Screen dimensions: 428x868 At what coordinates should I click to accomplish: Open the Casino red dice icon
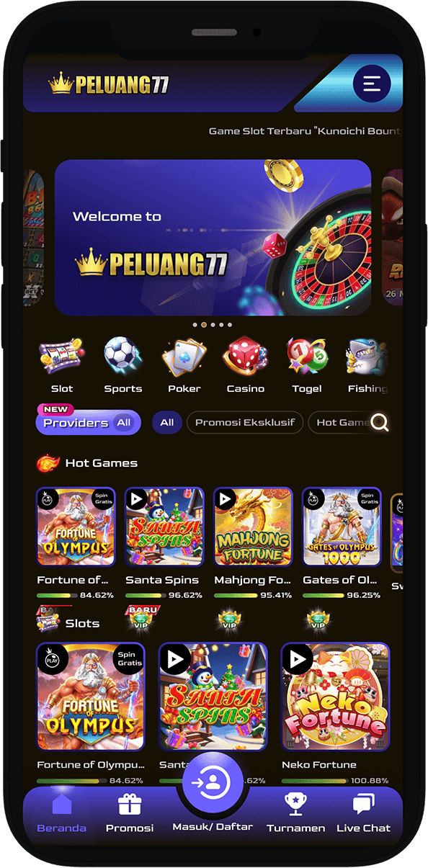click(246, 357)
